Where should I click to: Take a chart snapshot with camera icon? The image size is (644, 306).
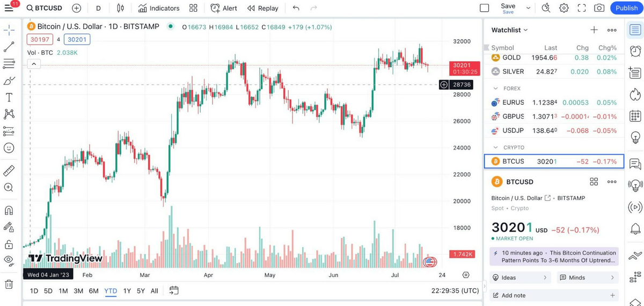[599, 8]
